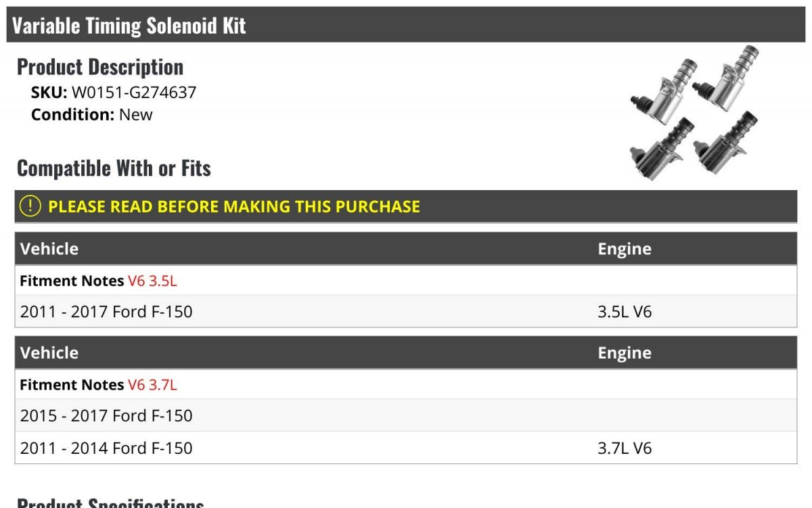
Task: Click the 'Compatible With or Fits' heading
Action: [114, 168]
